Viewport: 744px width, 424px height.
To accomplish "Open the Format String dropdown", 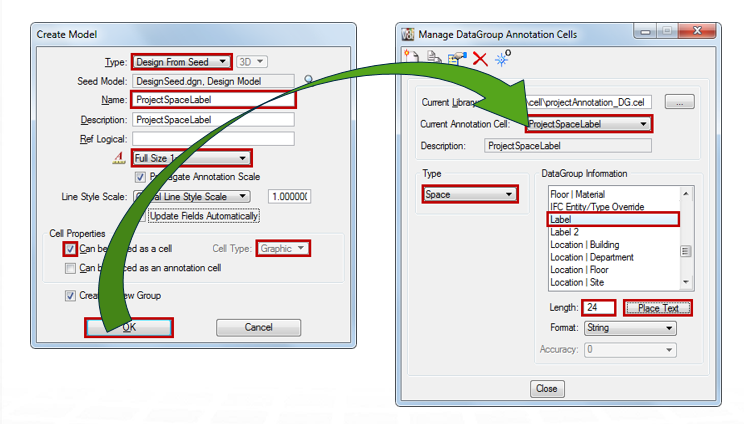I will click(x=630, y=328).
